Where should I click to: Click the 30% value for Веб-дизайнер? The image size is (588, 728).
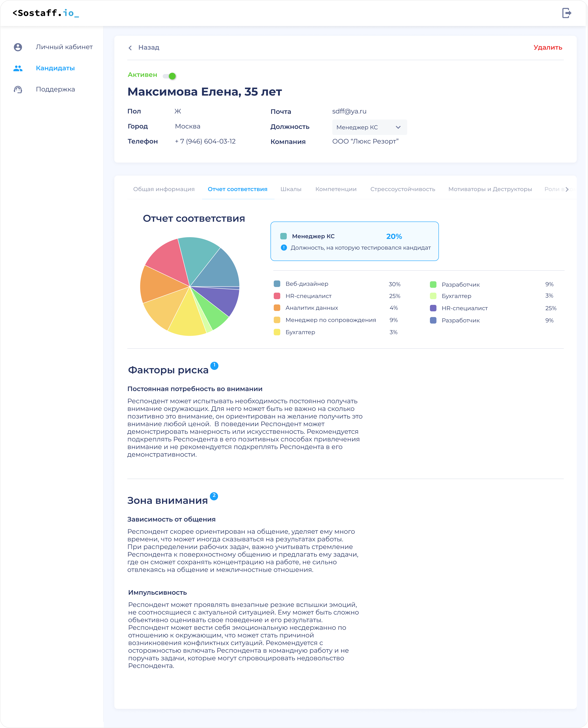395,284
